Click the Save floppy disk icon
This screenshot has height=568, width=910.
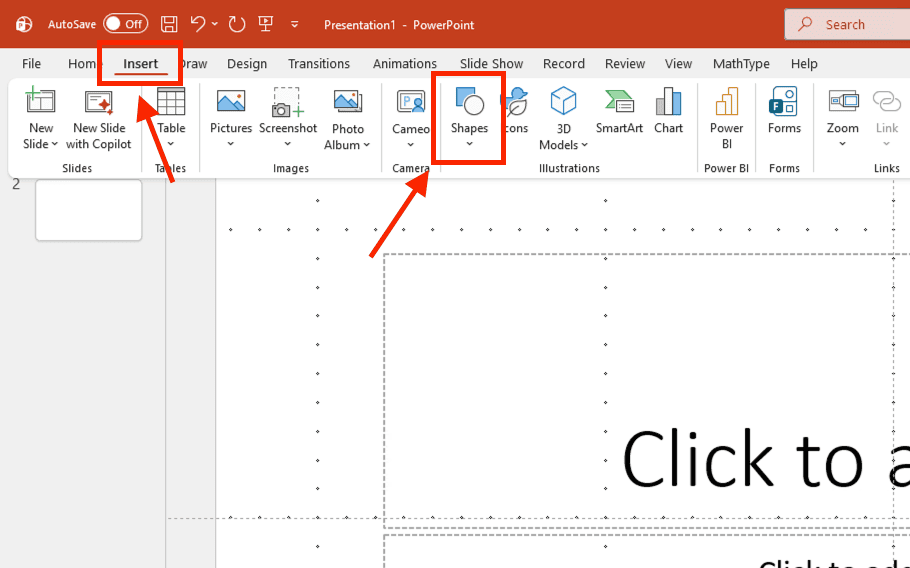point(169,24)
